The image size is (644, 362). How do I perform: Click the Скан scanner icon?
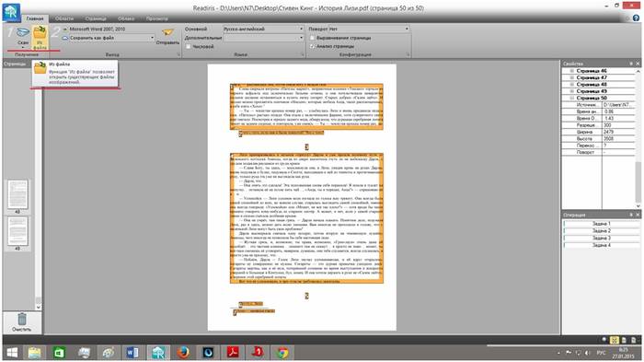[x=23, y=32]
